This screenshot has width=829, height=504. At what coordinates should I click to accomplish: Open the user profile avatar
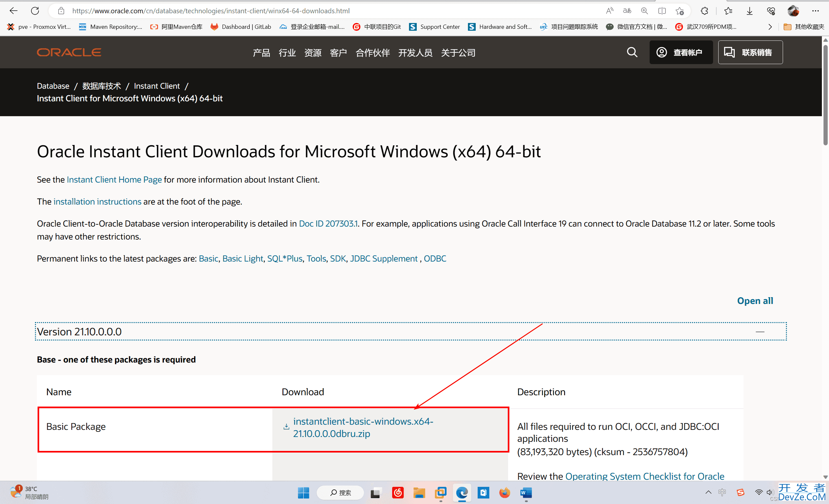point(793,11)
